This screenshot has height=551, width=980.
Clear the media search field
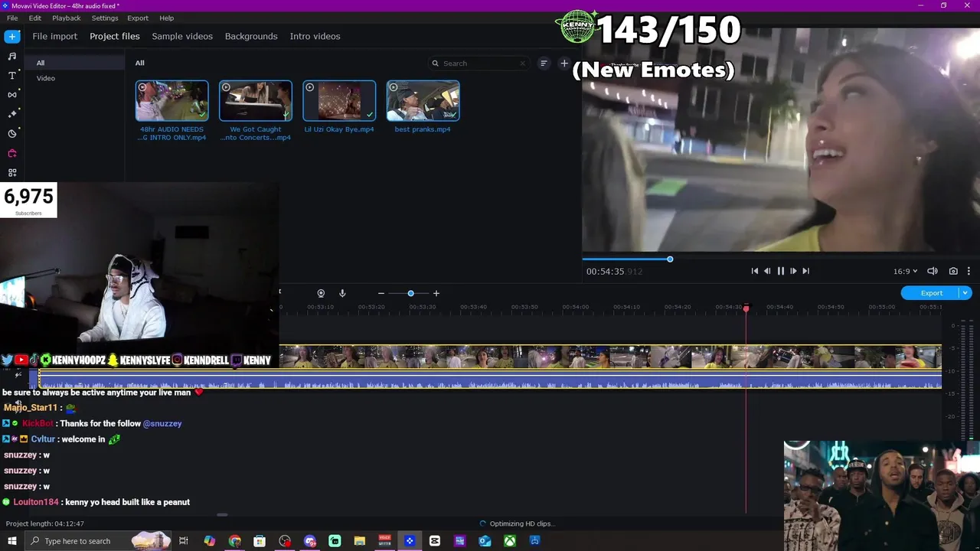(523, 64)
